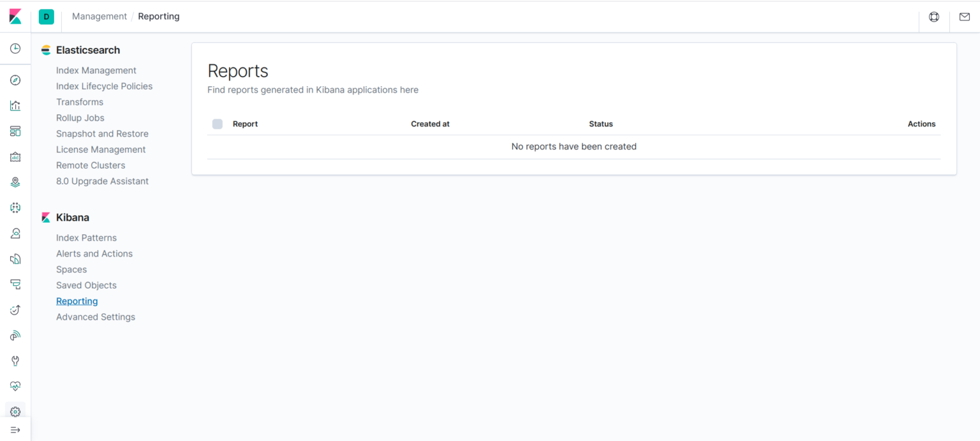Open Discover using the compass icon

pyautogui.click(x=15, y=80)
